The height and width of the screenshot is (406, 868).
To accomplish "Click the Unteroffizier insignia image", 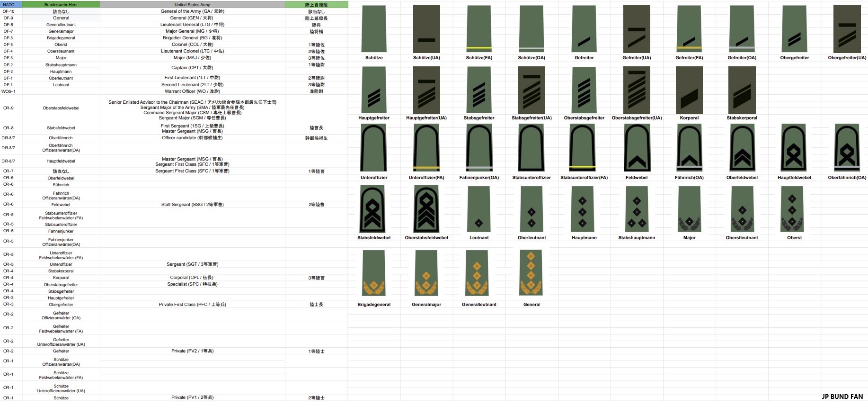I will click(374, 147).
